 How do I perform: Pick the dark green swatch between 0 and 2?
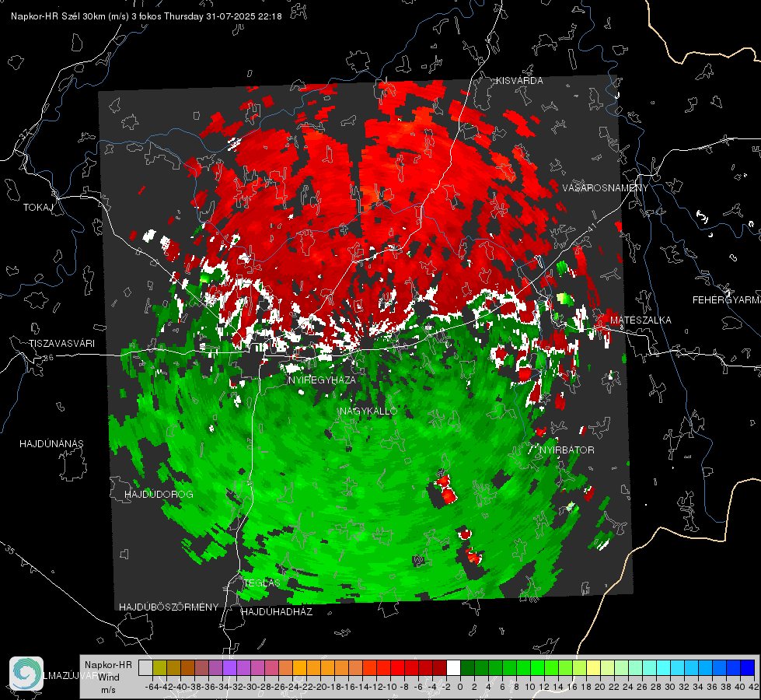point(467,667)
